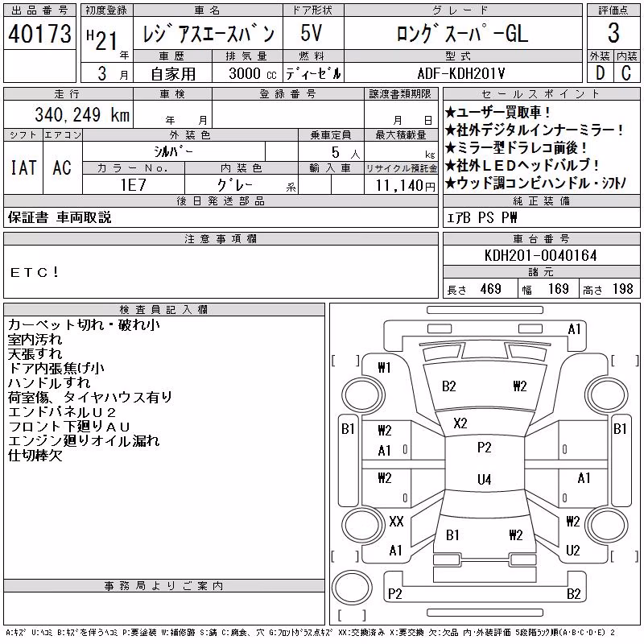Select inspector note ドア内張焦げ小
The width and height of the screenshot is (644, 644).
(x=56, y=368)
